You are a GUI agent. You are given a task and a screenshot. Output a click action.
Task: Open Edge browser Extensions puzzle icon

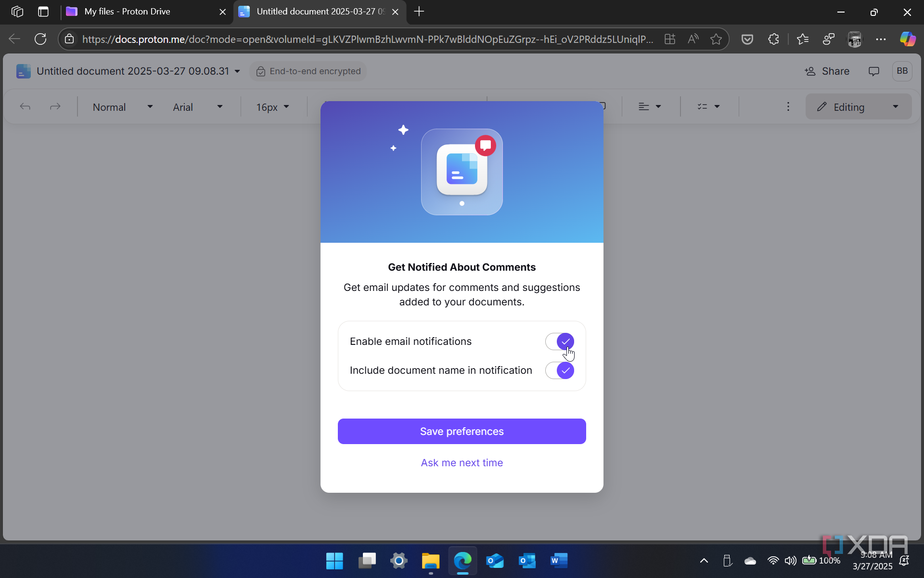773,39
